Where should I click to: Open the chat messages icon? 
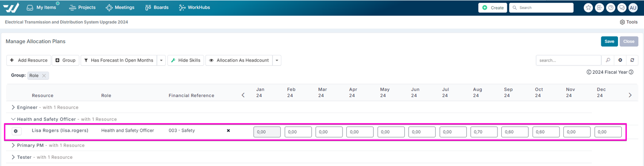tap(622, 8)
